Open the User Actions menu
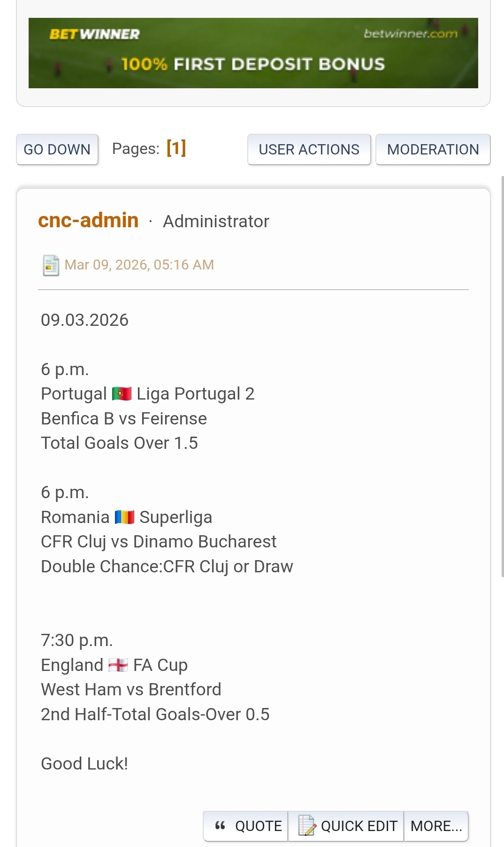504x847 pixels. pos(309,149)
